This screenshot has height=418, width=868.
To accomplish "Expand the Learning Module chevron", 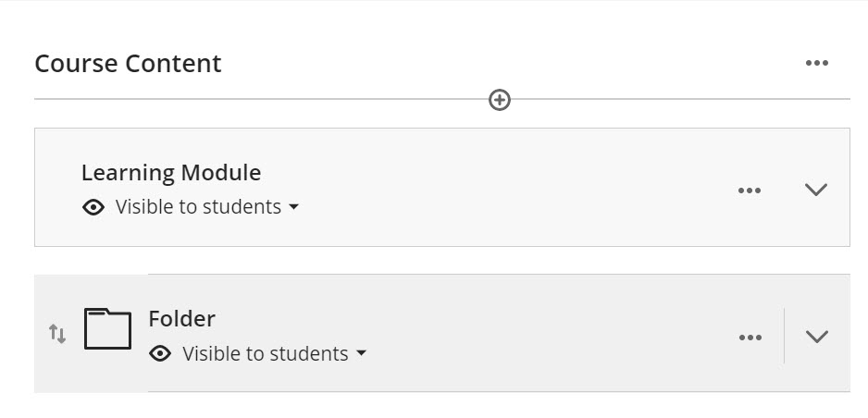I will click(x=816, y=190).
